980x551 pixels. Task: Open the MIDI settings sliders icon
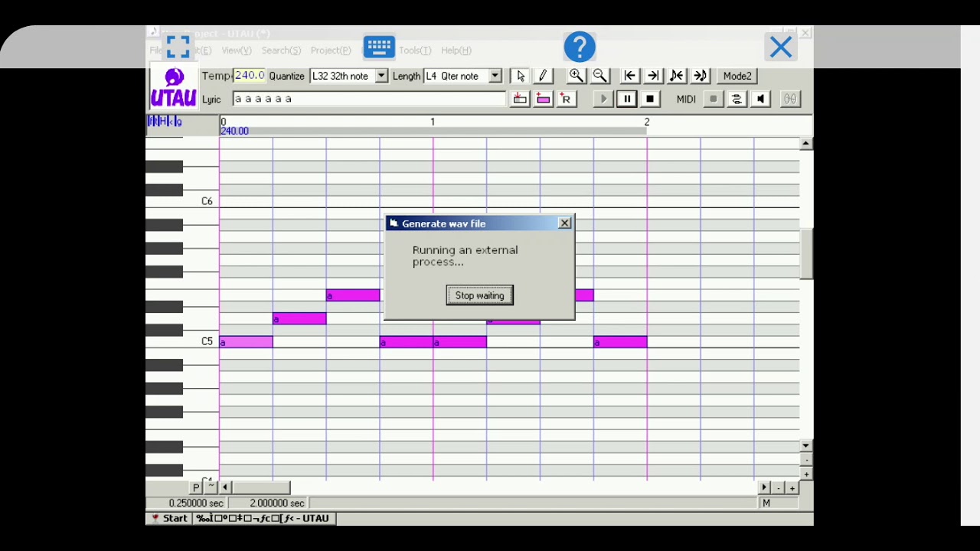pos(737,99)
